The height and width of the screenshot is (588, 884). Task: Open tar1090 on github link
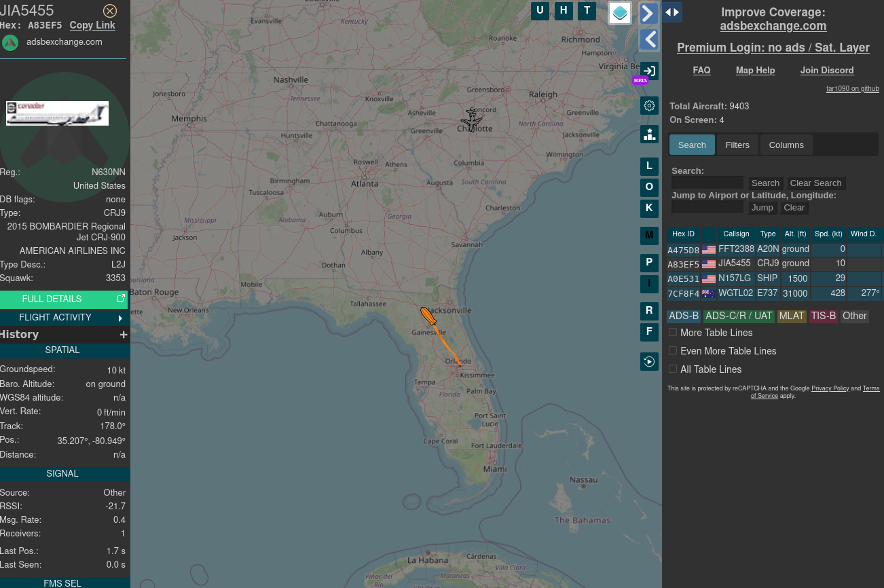tap(853, 89)
